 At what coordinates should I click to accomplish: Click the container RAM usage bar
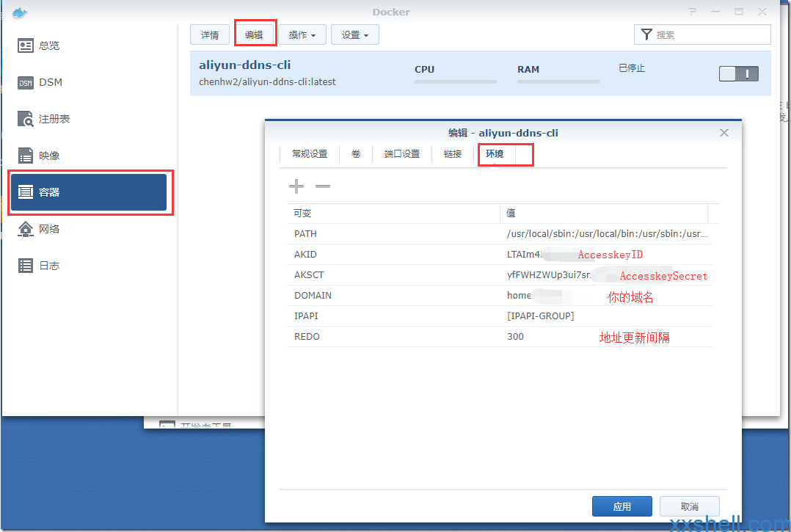click(558, 81)
